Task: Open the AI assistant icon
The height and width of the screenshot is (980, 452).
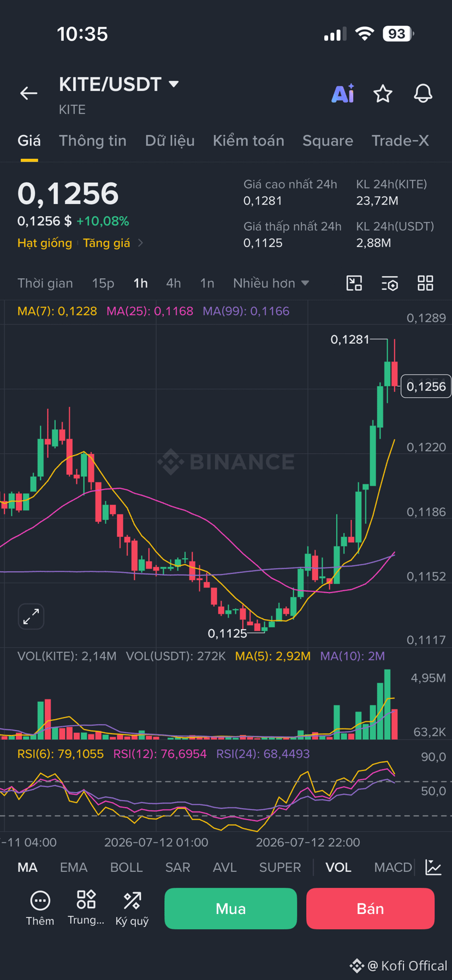Action: [x=343, y=93]
